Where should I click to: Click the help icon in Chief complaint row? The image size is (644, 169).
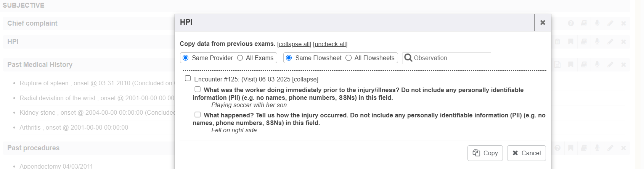pyautogui.click(x=571, y=23)
